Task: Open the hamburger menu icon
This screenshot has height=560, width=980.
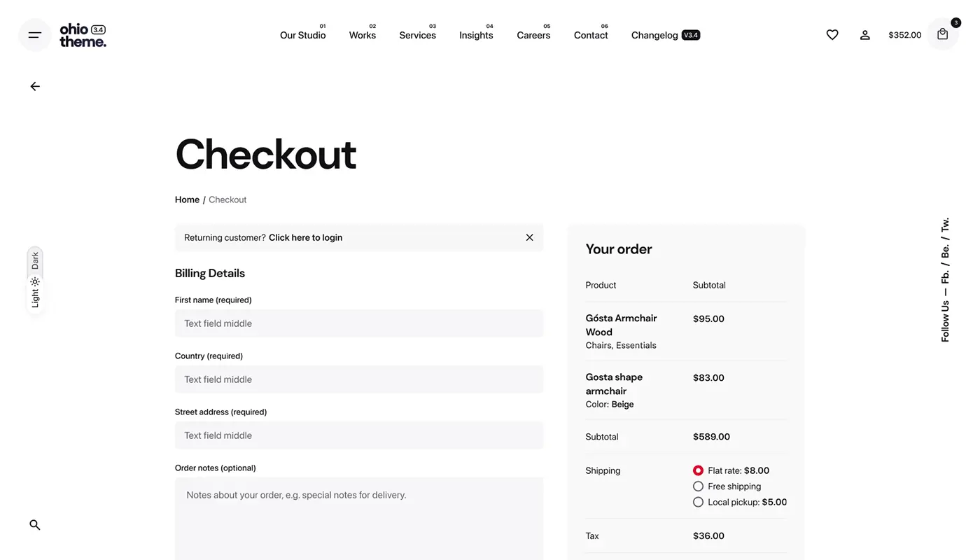Action: [35, 35]
